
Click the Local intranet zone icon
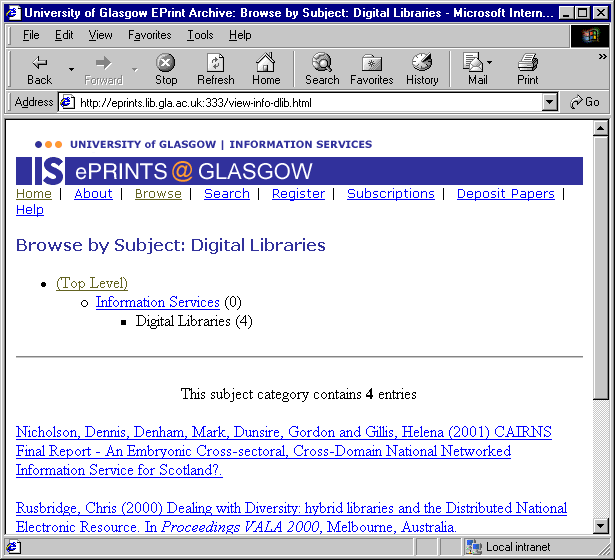point(473,547)
